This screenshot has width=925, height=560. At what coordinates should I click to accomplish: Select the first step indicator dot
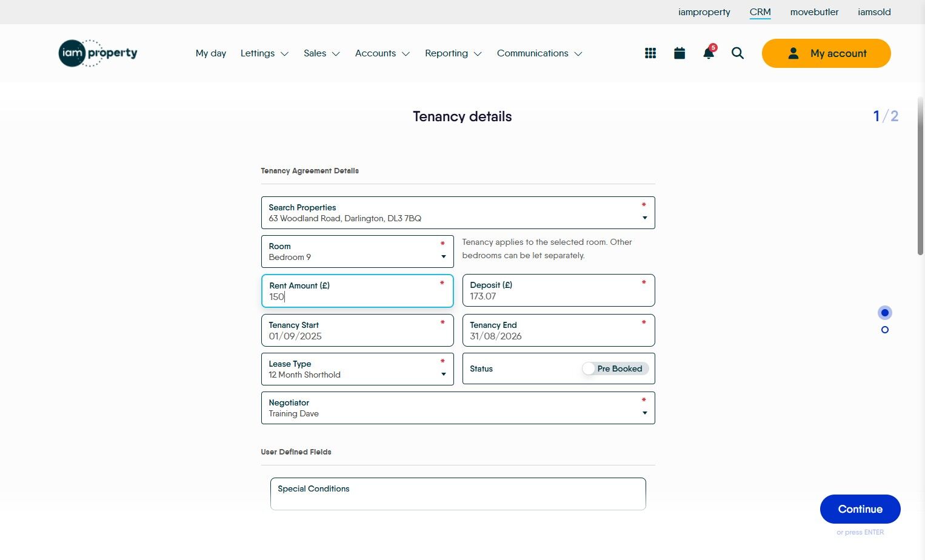click(x=885, y=313)
